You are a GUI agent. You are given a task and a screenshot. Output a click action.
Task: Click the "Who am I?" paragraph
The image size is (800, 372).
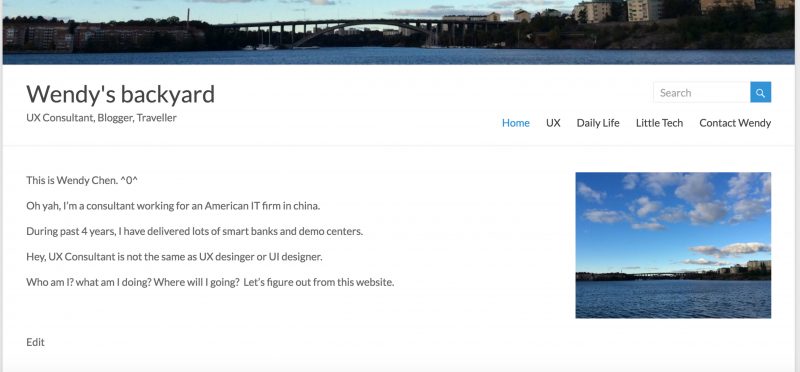pyautogui.click(x=210, y=282)
